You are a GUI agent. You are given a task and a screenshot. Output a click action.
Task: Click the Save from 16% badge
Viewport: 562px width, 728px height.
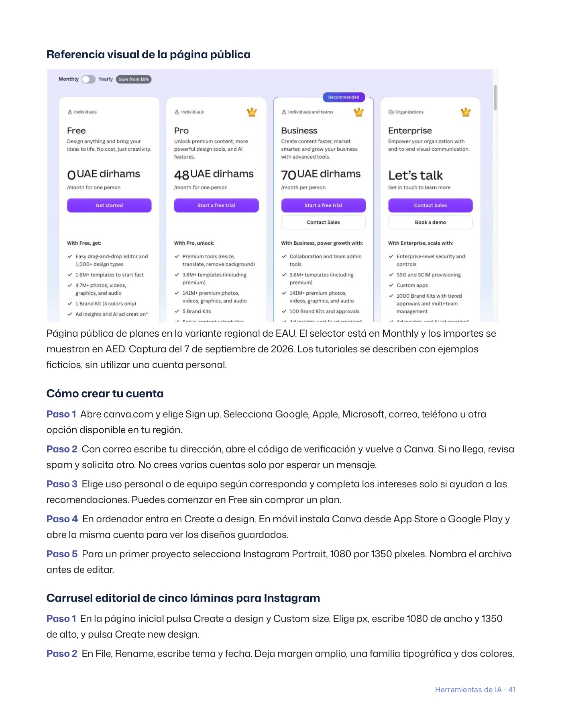pyautogui.click(x=134, y=79)
